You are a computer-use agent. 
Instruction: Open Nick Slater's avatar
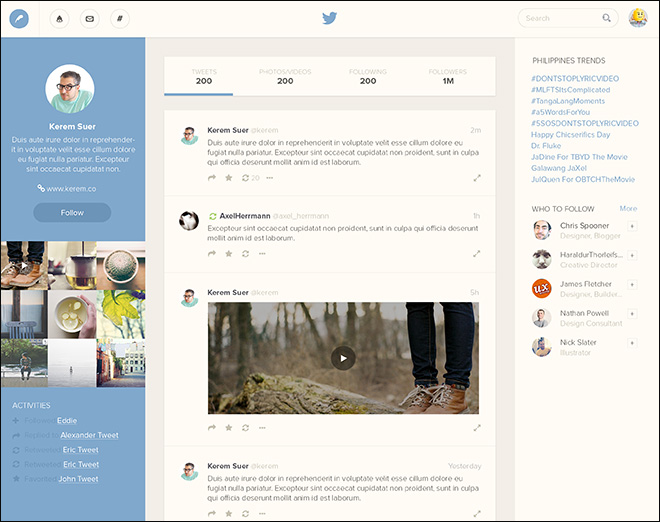click(542, 347)
